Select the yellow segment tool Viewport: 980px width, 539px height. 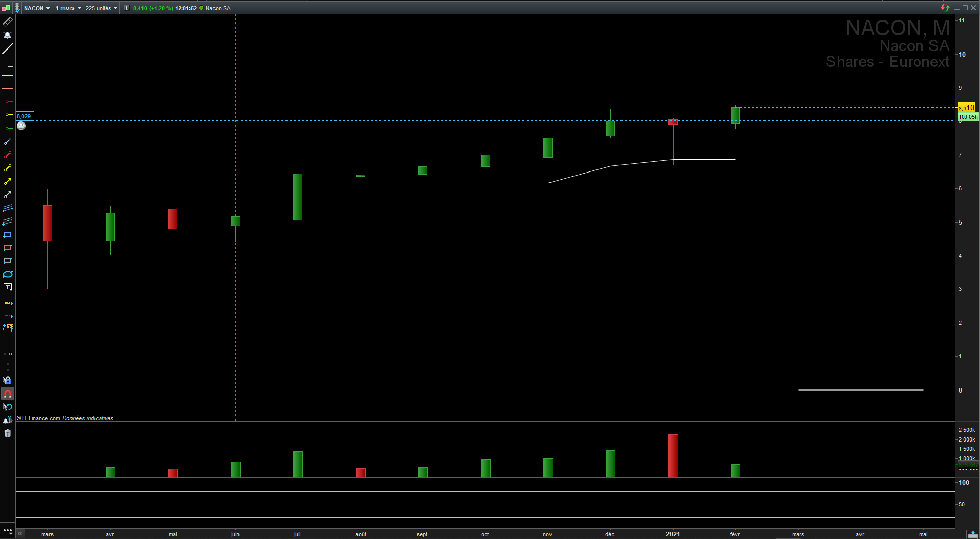pyautogui.click(x=8, y=168)
